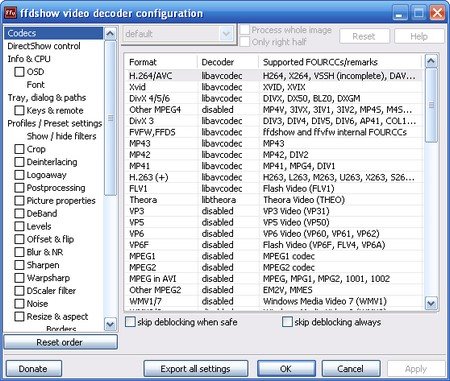Click the codec table scroll up arrow
This screenshot has height=381, width=450.
click(x=431, y=61)
